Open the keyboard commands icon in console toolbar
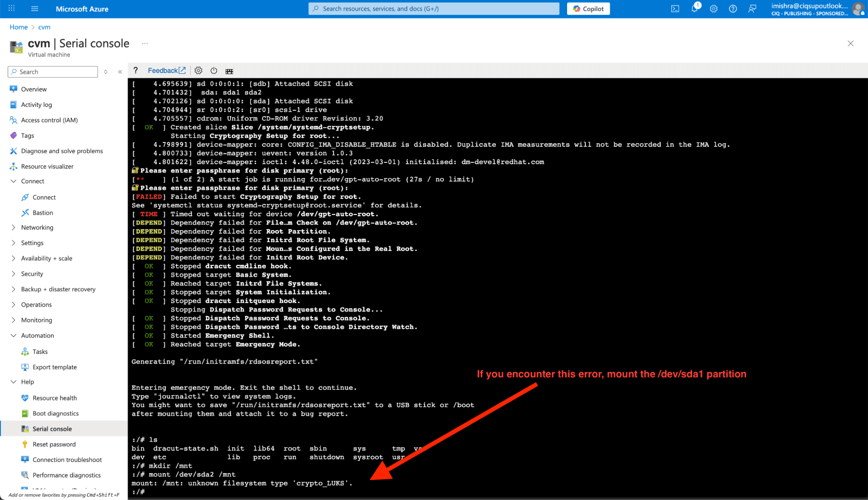 tap(229, 71)
